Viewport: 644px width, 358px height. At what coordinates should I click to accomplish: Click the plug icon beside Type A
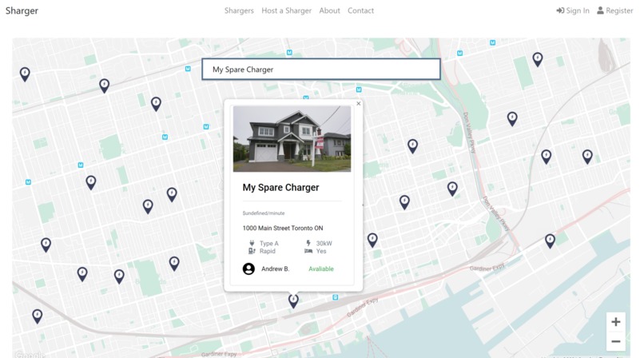point(252,243)
